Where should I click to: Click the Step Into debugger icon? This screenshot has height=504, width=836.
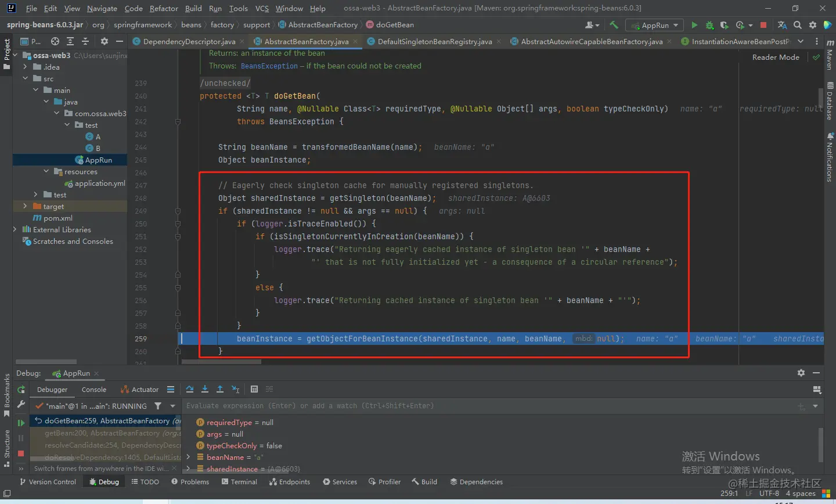205,389
